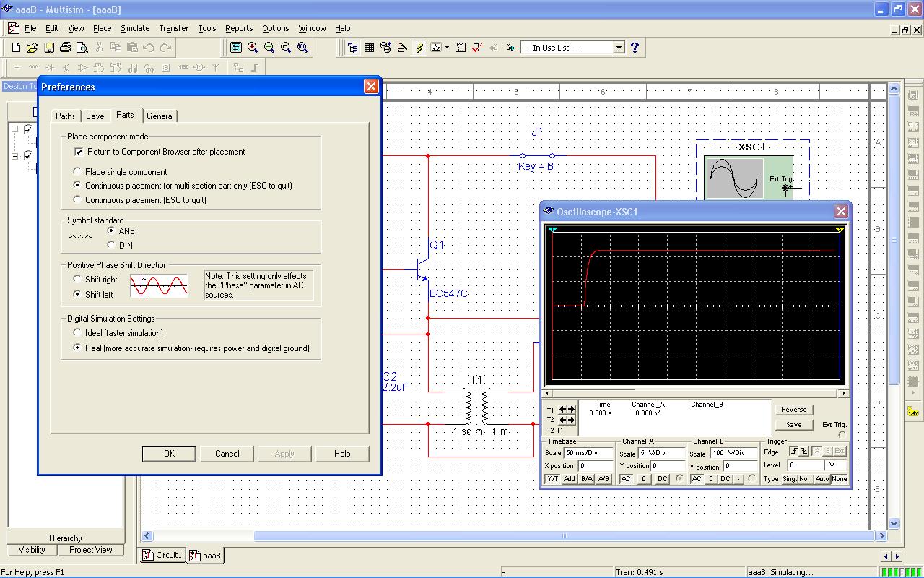Choose the DIN symbol standard
Viewport: 924px width, 578px height.
click(111, 246)
